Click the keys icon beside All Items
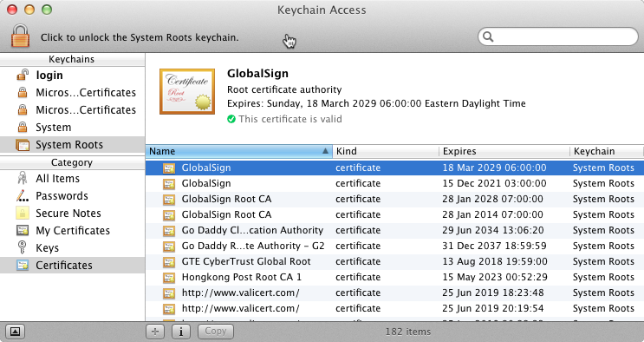This screenshot has height=342, width=644. pos(23,178)
